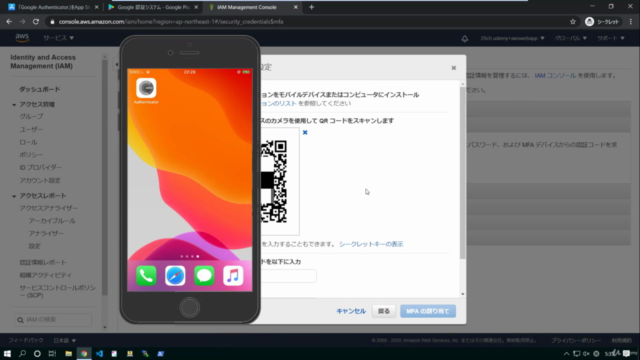Open ダッシュボード in the IAM sidebar
Image resolution: width=640 pixels, height=360 pixels.
(40, 89)
